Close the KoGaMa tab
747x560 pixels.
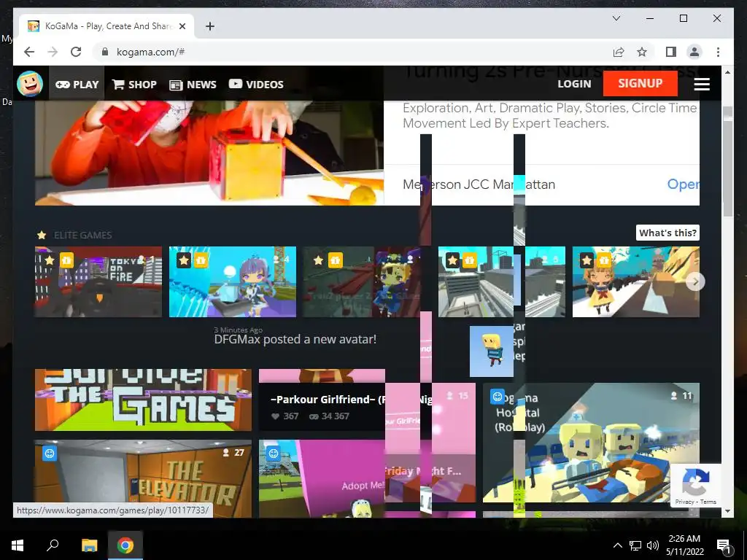coord(182,26)
